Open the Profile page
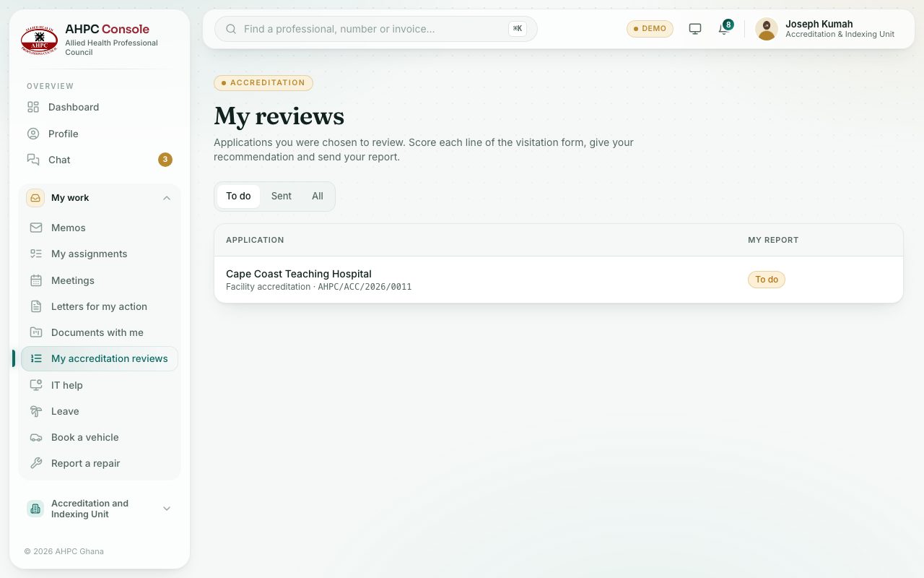This screenshot has height=578, width=924. (x=100, y=134)
